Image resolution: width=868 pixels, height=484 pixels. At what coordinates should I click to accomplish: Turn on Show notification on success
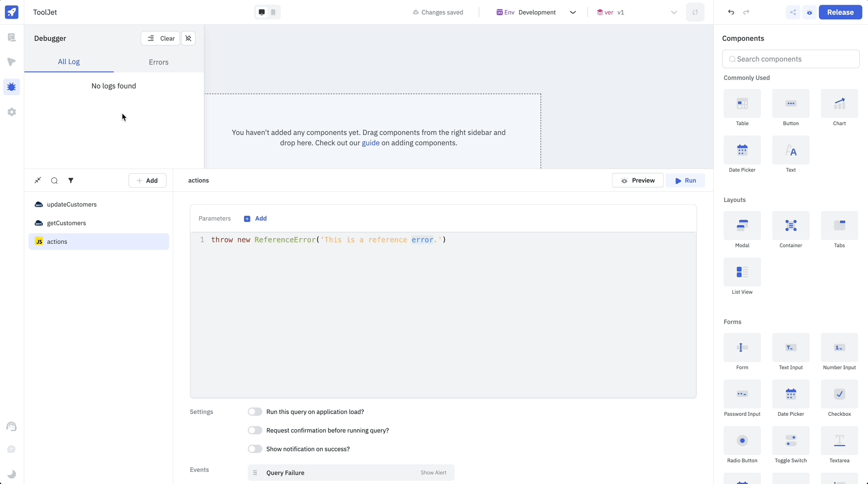click(255, 449)
